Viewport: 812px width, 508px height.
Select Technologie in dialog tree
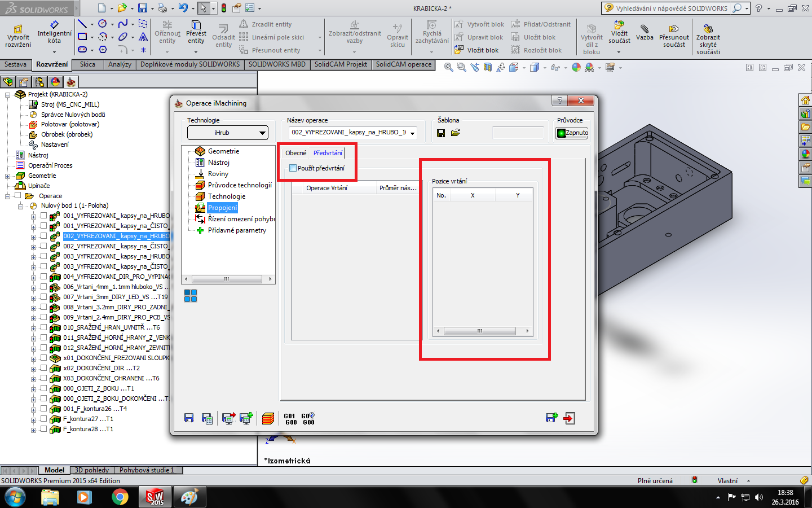pos(226,196)
